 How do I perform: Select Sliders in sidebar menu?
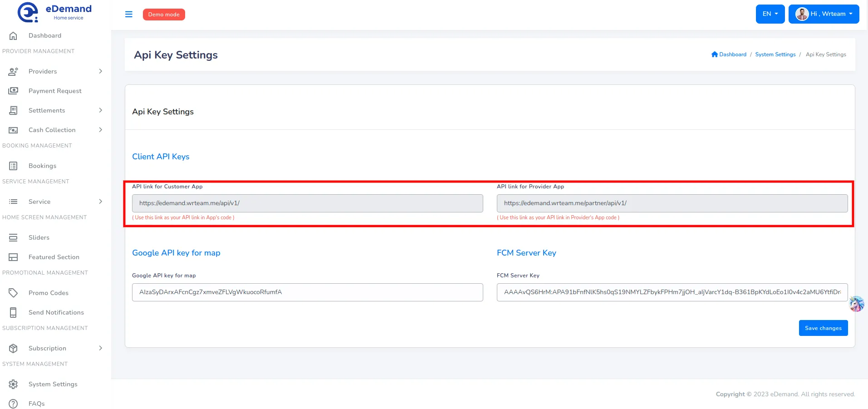(39, 237)
